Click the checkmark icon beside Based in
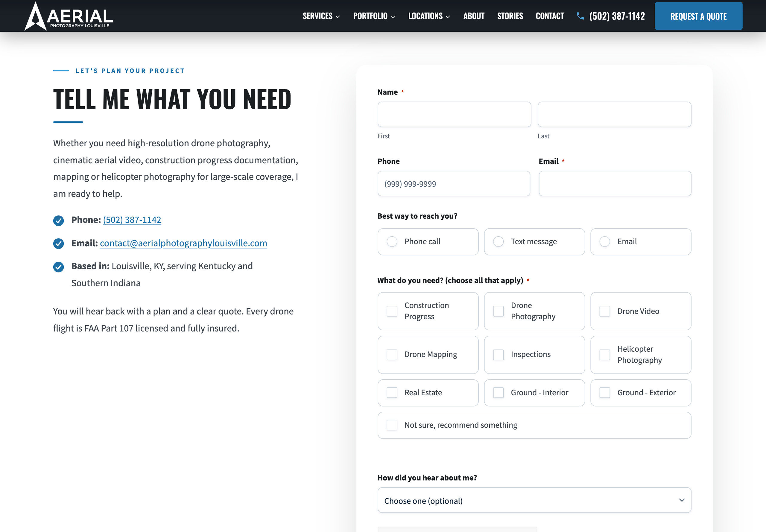Viewport: 766px width, 532px height. tap(58, 267)
